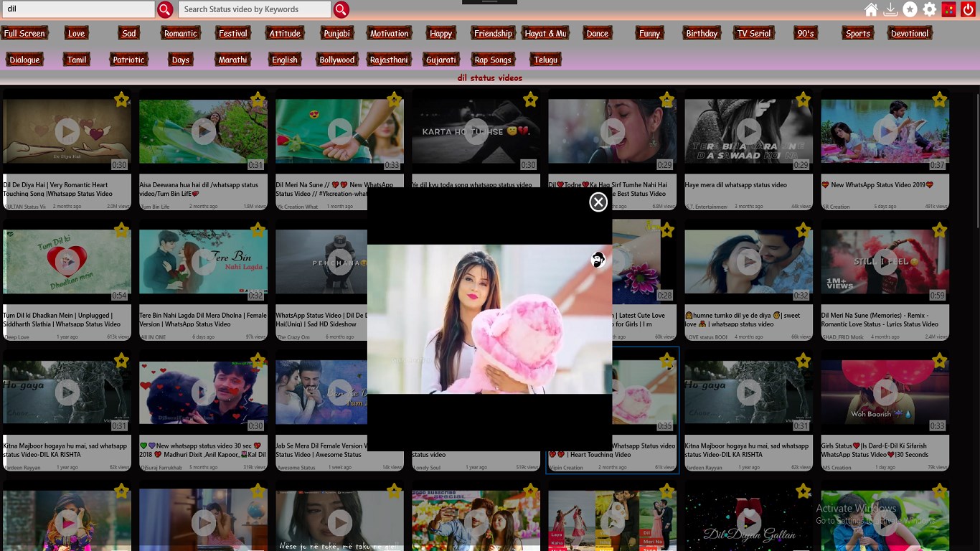Play the "Tum Dil ki Dhadkan Mein" video
The height and width of the screenshot is (551, 980).
tap(67, 262)
